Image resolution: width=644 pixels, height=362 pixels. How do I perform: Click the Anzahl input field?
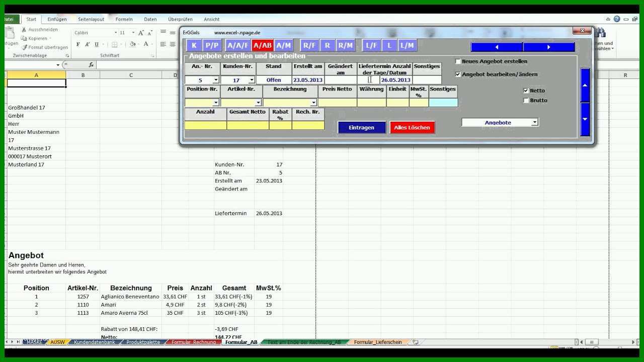click(206, 125)
